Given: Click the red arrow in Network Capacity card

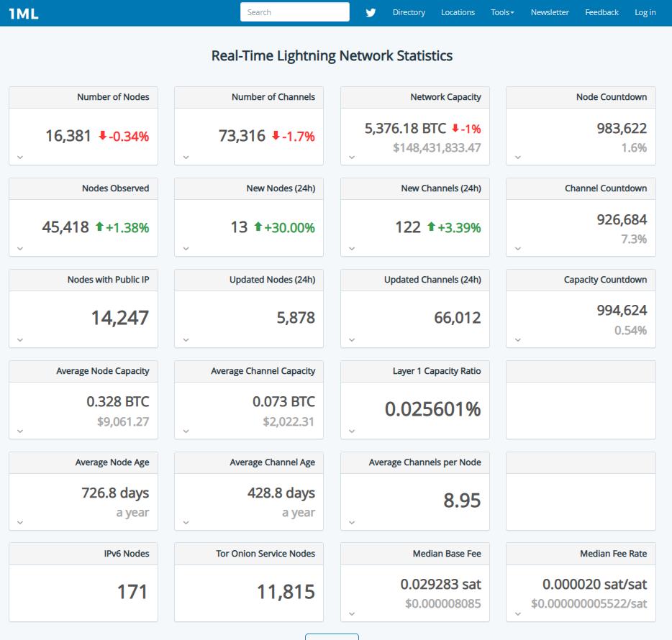Looking at the screenshot, I should coord(455,129).
